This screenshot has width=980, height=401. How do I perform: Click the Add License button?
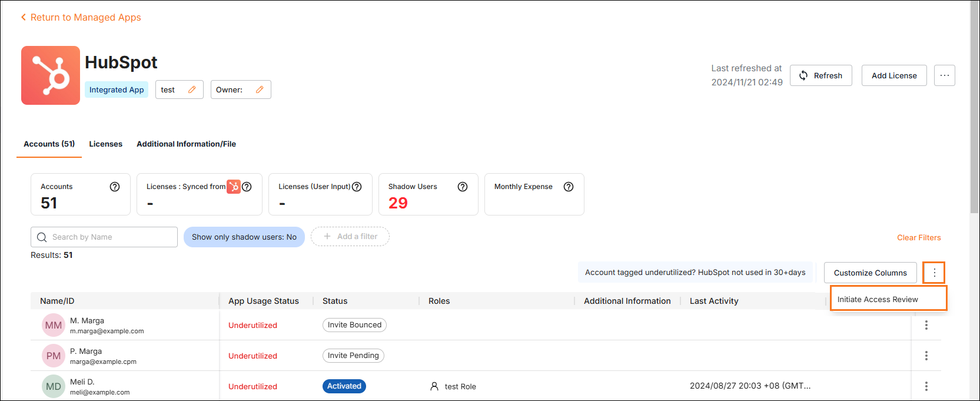click(894, 75)
